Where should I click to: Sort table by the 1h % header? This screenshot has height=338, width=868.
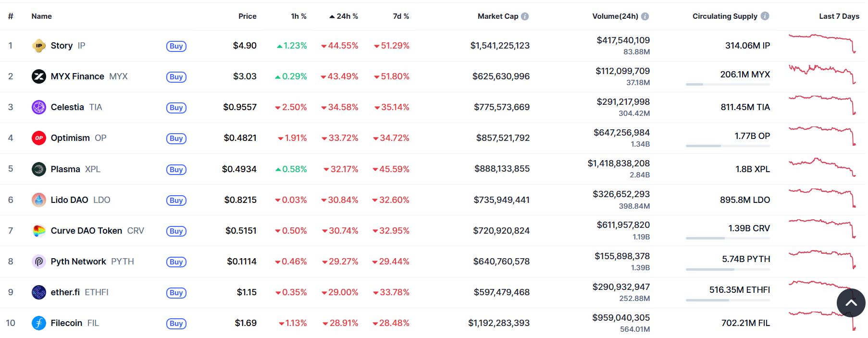pos(298,16)
